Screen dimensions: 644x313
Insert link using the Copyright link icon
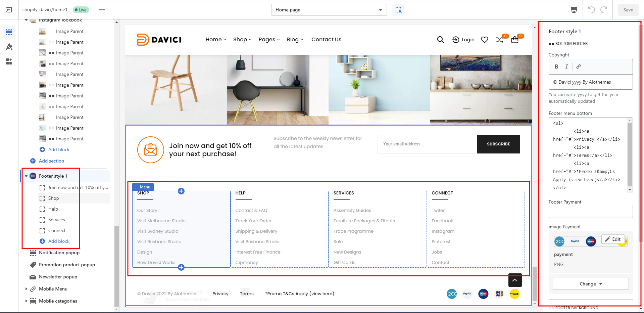[x=579, y=66]
